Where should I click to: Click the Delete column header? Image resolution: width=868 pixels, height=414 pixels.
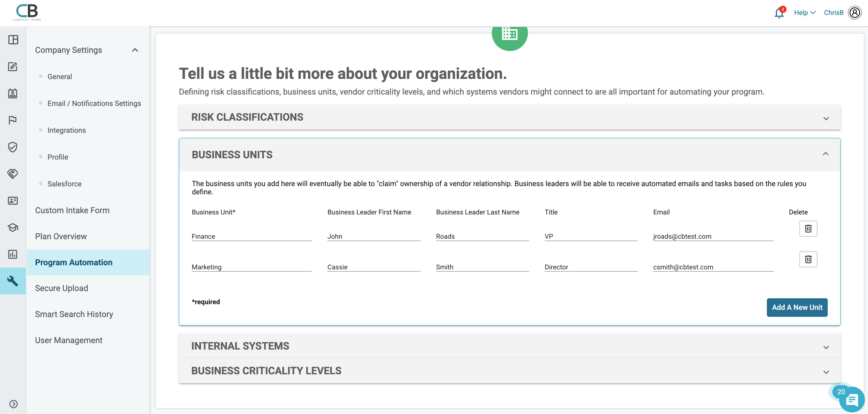click(798, 212)
